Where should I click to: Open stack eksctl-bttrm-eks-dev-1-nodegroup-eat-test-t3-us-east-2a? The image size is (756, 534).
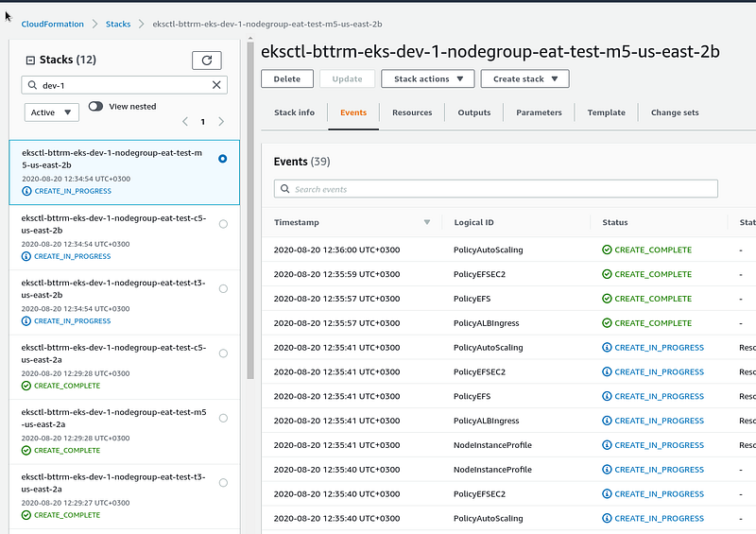113,483
